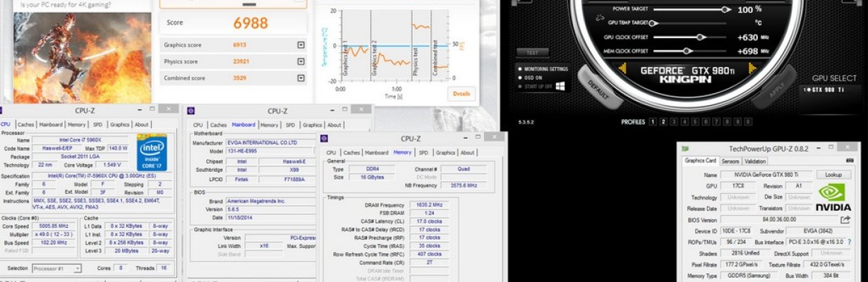Click the BIOS Version 84.00.36.00.00 field in GPU-Z
868x282 pixels.
click(778, 220)
